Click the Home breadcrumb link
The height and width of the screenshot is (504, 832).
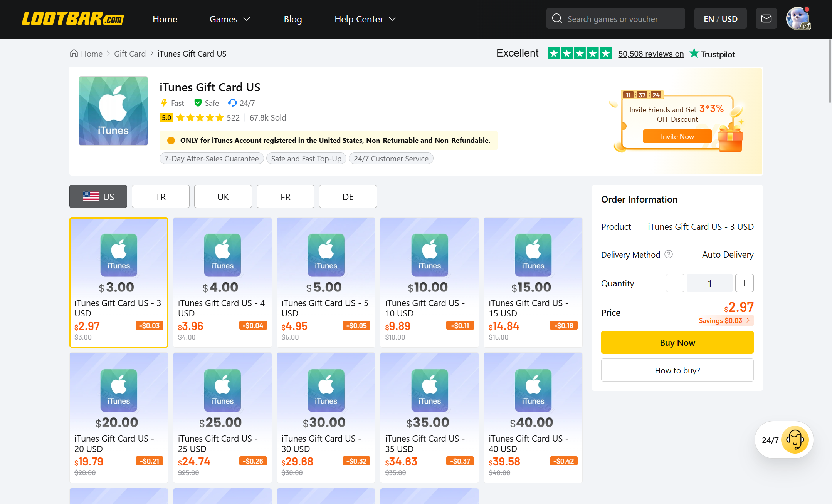click(92, 54)
